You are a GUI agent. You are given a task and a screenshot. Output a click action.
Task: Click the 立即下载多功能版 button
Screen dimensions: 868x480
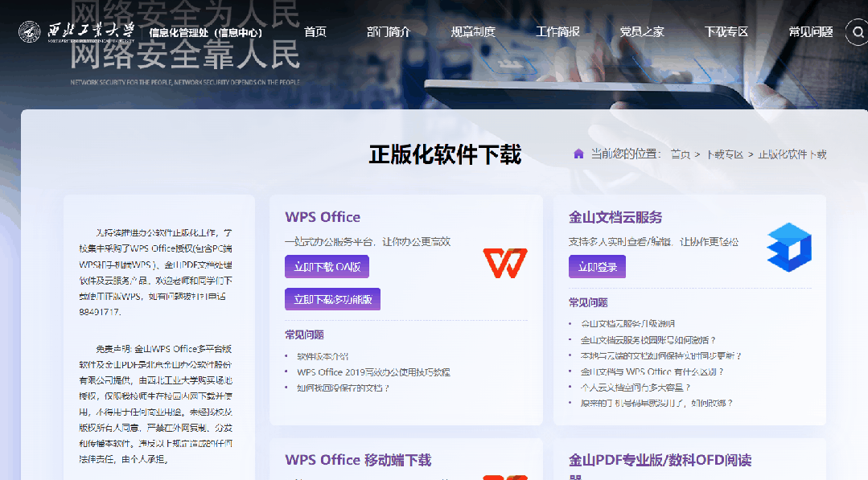point(332,298)
